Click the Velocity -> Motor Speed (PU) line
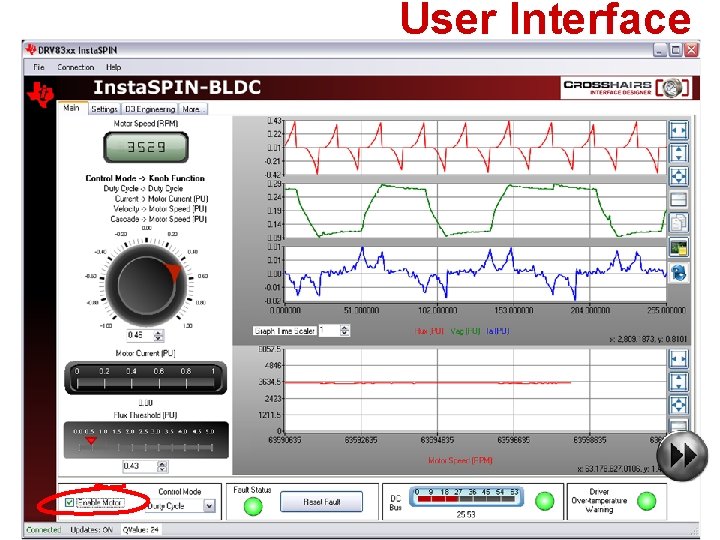This screenshot has width=720, height=540. coord(160,209)
